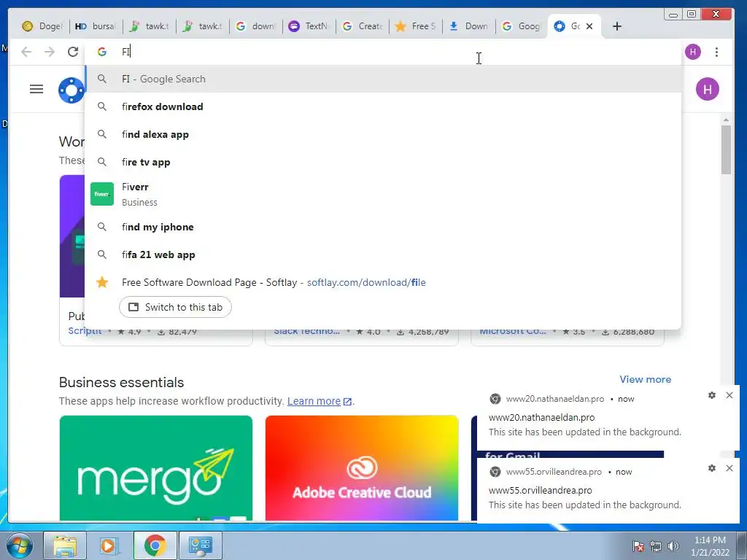This screenshot has width=747, height=560.
Task: Open the Windows Start button
Action: click(20, 545)
